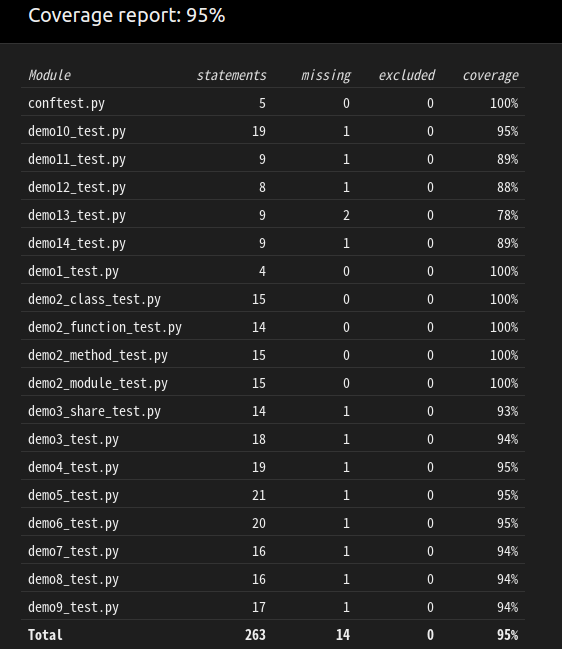Open demo14_test.py module link
Image resolution: width=562 pixels, height=649 pixels.
coord(77,243)
